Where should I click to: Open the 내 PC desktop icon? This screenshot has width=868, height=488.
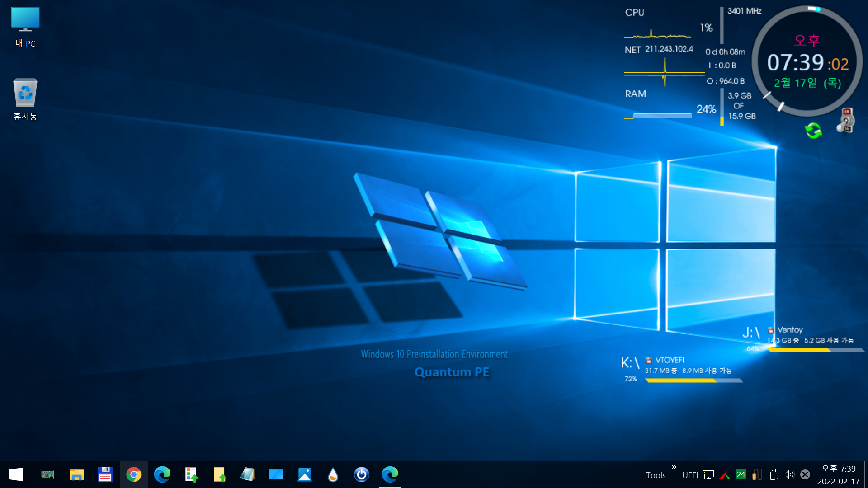tap(25, 27)
